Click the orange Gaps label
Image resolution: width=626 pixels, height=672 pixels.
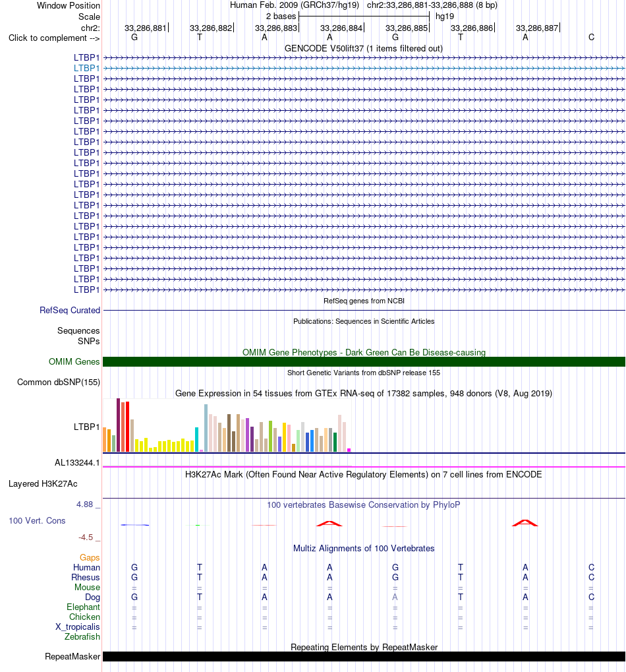point(90,557)
